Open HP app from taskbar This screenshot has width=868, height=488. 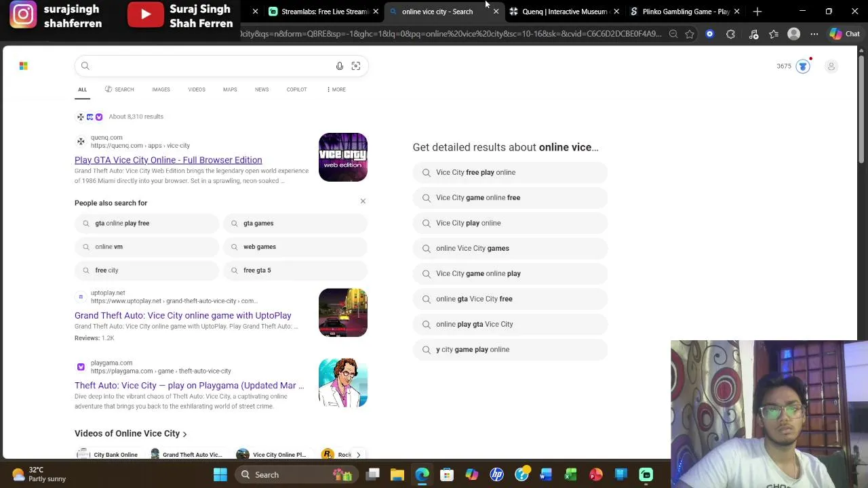tap(497, 475)
